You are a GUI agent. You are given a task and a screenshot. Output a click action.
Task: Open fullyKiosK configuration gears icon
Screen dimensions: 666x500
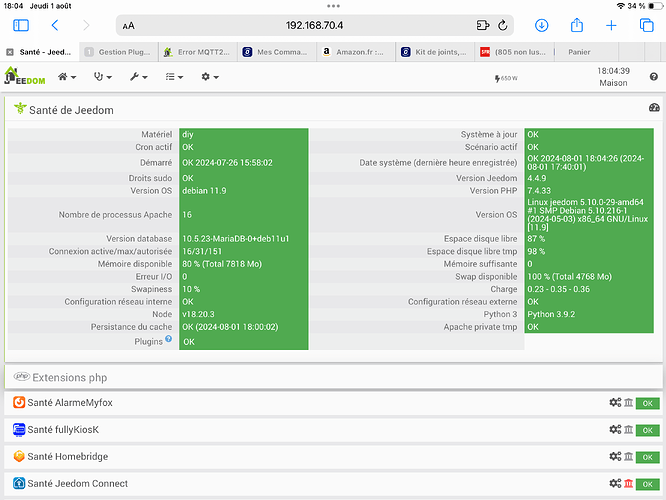point(615,429)
